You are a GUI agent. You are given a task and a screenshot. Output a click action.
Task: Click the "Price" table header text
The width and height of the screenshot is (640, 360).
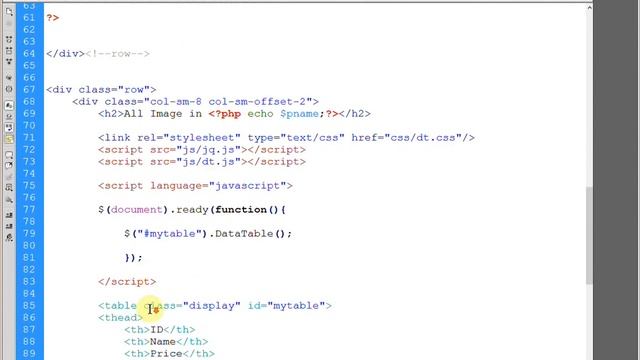(x=166, y=354)
